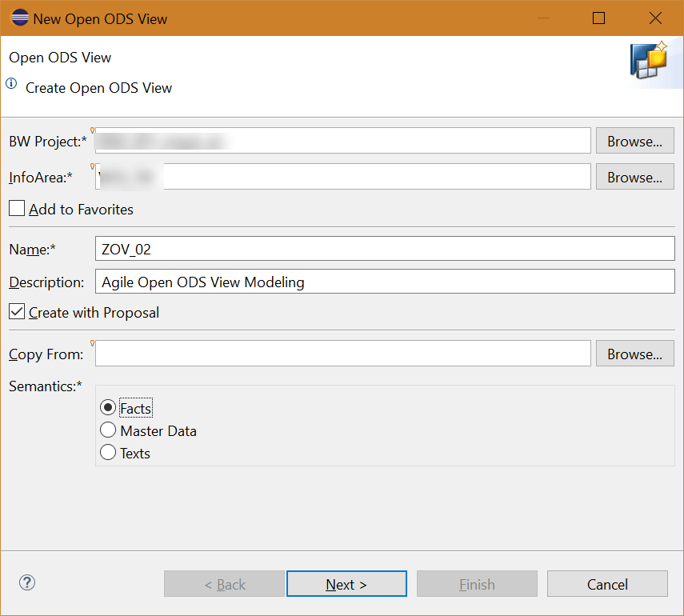
Task: Enable the Add to Favorites checkbox
Action: click(17, 208)
